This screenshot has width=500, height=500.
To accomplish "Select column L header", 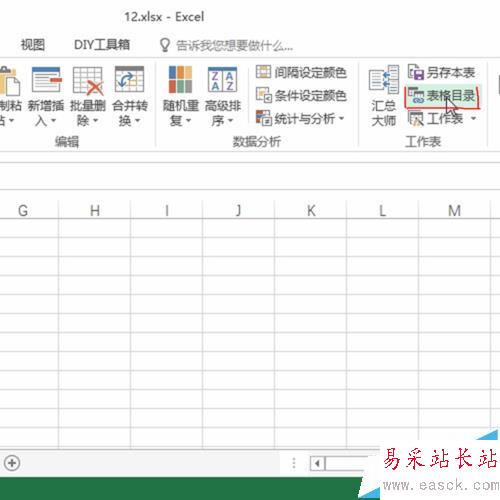I will (x=383, y=210).
